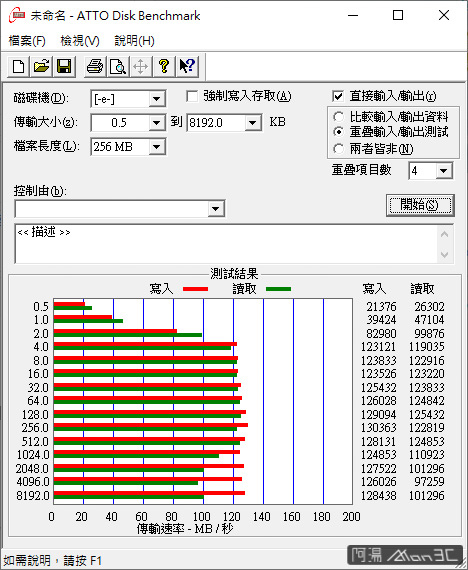Select 重疊輸入/輸出測試 radio option
This screenshot has height=570, width=468.
tap(338, 132)
